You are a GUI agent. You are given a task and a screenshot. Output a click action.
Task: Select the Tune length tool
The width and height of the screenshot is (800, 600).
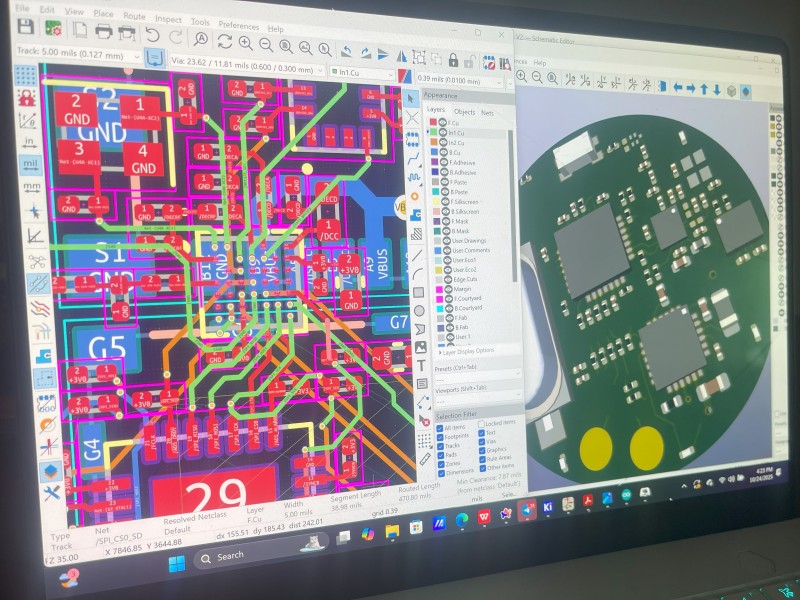(414, 178)
